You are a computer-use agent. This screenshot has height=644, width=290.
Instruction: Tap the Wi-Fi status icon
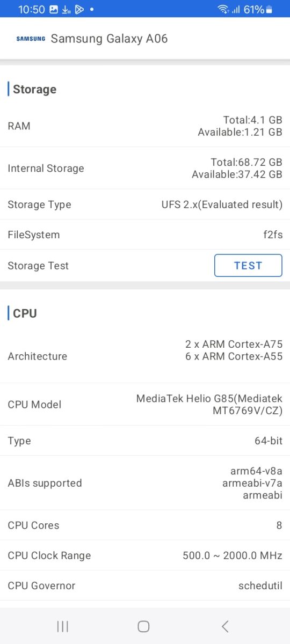223,9
